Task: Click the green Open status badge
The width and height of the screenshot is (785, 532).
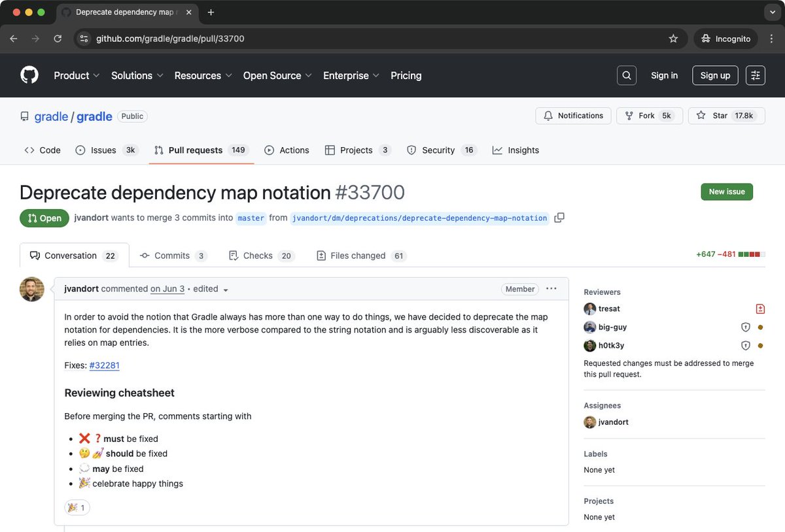Action: pyautogui.click(x=44, y=218)
